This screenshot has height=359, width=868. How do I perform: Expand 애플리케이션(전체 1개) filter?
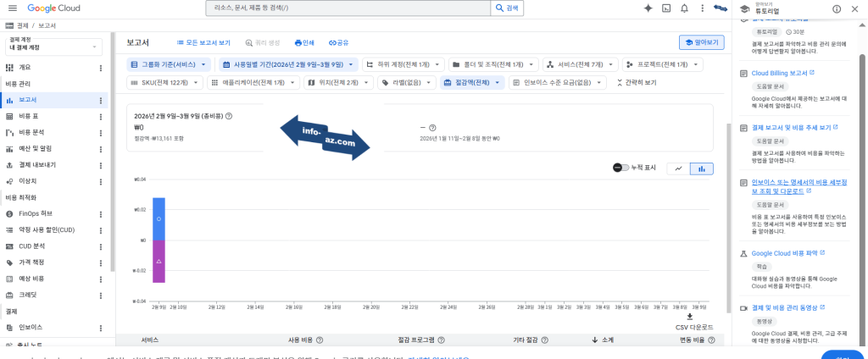[253, 83]
